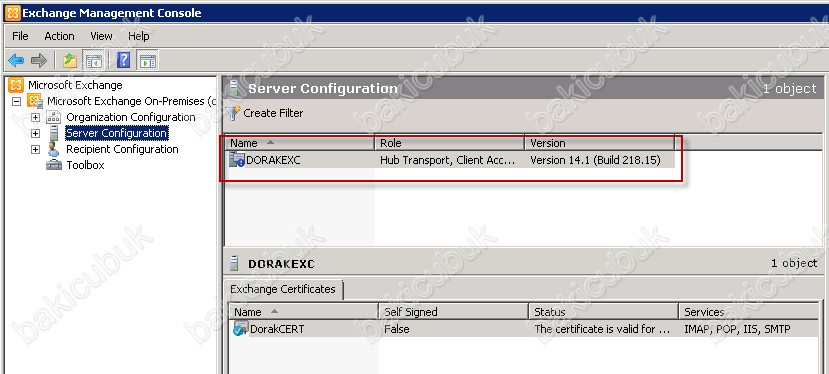Click the Server Configuration tree icon
The image size is (829, 374).
[x=54, y=133]
